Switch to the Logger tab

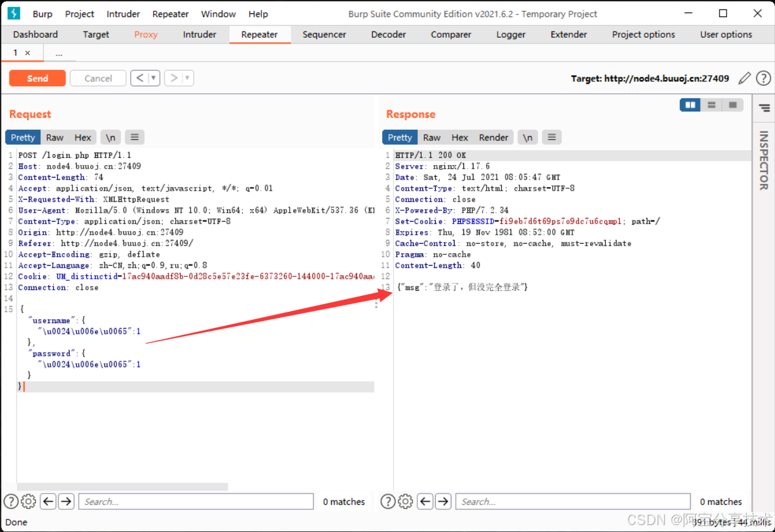(x=511, y=35)
